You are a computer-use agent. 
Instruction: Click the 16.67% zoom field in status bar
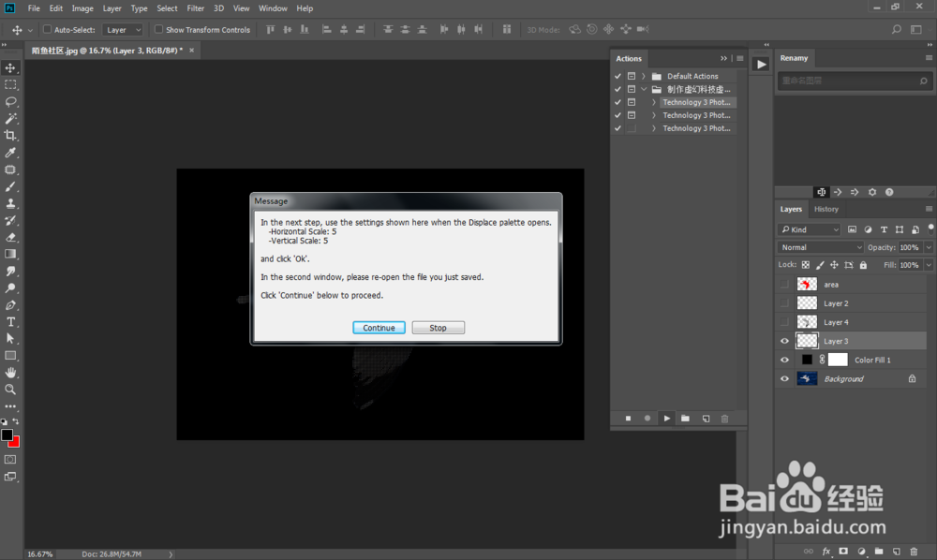click(40, 554)
